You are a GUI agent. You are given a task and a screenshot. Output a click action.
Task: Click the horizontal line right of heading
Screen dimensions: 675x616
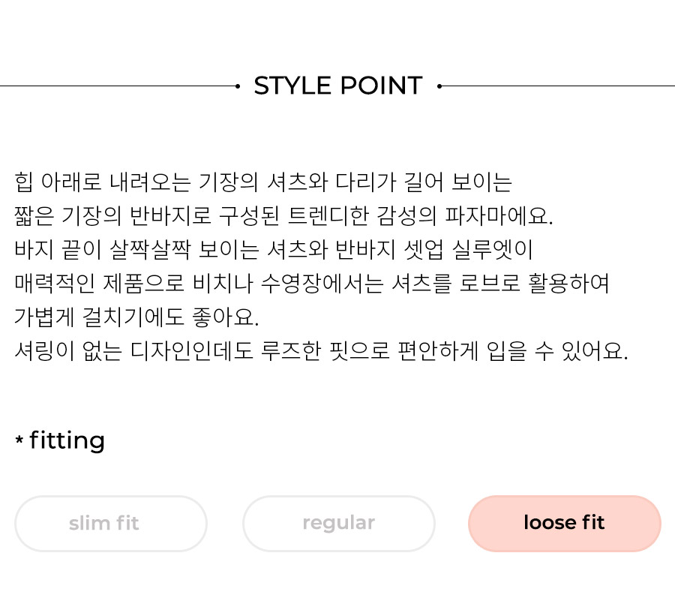coord(558,86)
